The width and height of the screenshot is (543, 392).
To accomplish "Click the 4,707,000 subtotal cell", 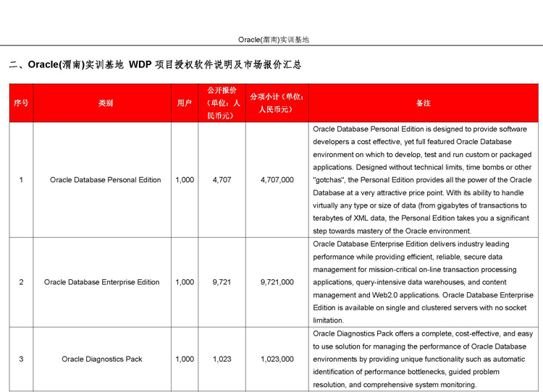I will click(277, 180).
